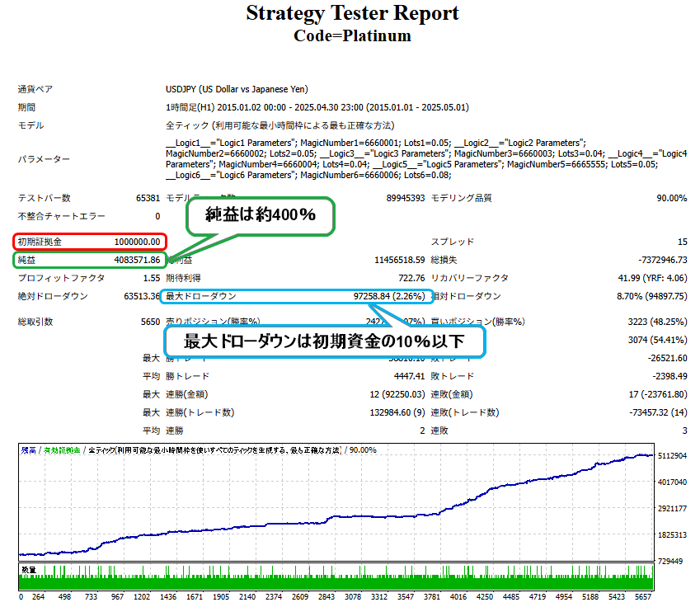Click the 有効証拠金 legend in the chart
Viewport: 700px width, 607px height.
click(62, 450)
